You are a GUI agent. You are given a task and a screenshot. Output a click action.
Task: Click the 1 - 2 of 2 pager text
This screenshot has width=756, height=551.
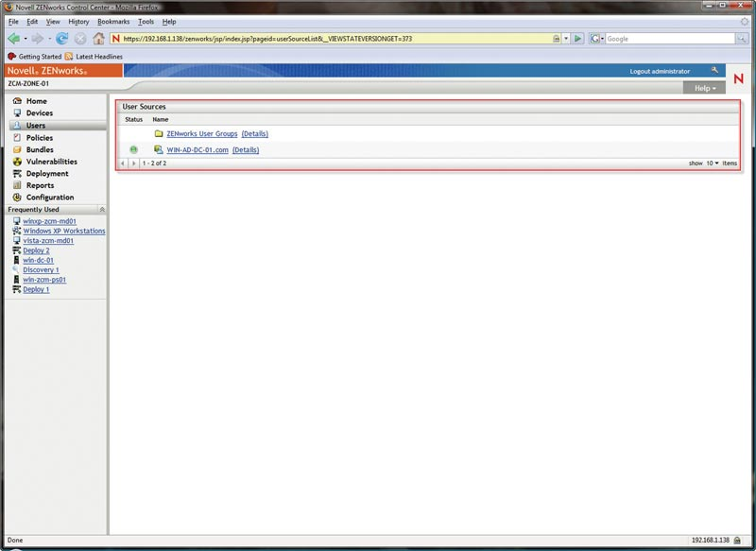tap(154, 163)
